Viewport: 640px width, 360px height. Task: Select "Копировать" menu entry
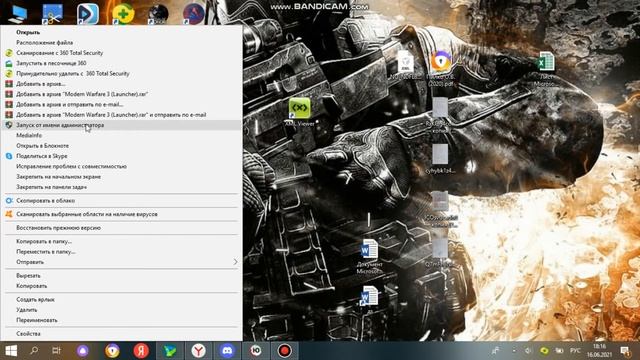31,286
